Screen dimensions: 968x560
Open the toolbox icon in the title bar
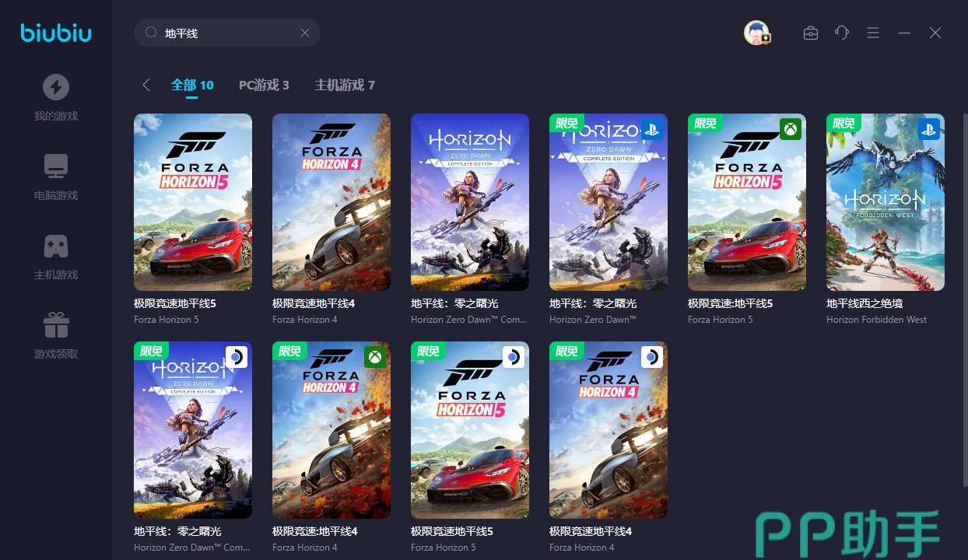[x=811, y=33]
